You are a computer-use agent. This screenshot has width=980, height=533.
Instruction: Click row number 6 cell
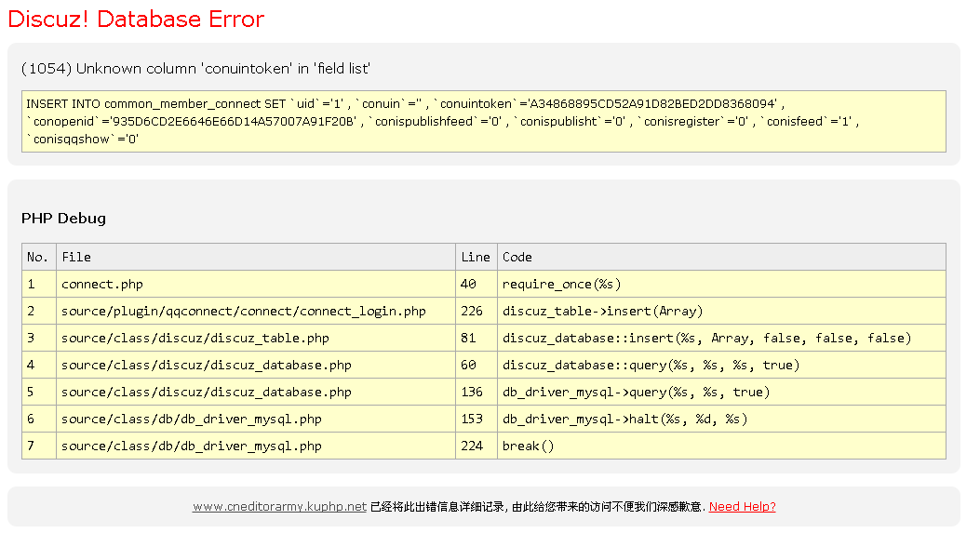point(39,419)
